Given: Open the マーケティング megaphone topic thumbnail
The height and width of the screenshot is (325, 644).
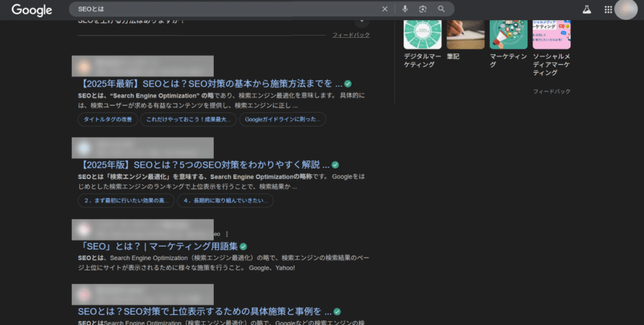Looking at the screenshot, I should 508,35.
